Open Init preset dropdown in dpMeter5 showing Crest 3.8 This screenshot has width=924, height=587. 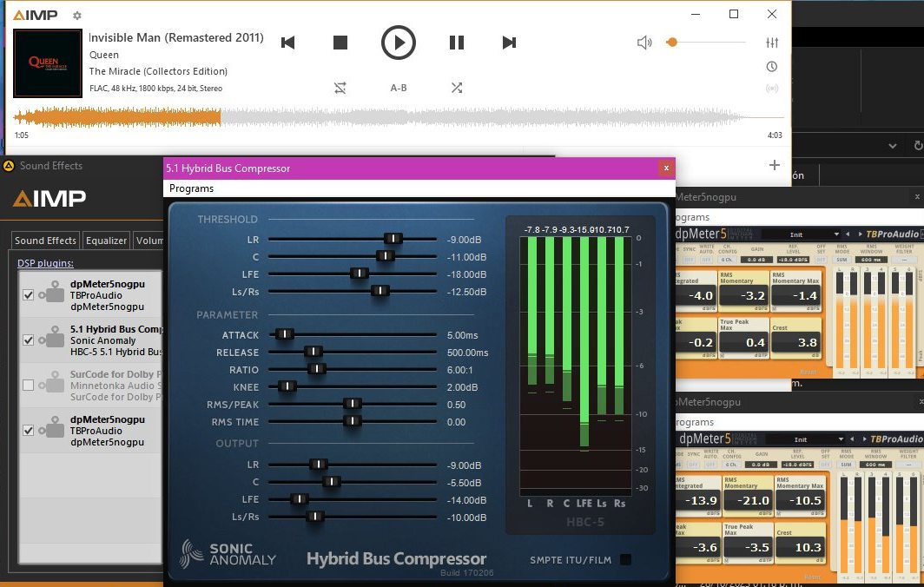tap(799, 234)
